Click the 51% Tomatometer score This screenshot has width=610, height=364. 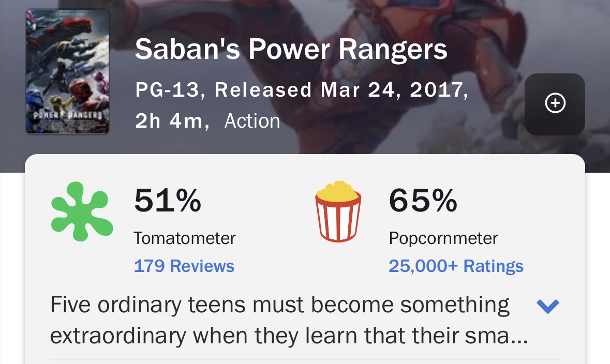tap(167, 201)
